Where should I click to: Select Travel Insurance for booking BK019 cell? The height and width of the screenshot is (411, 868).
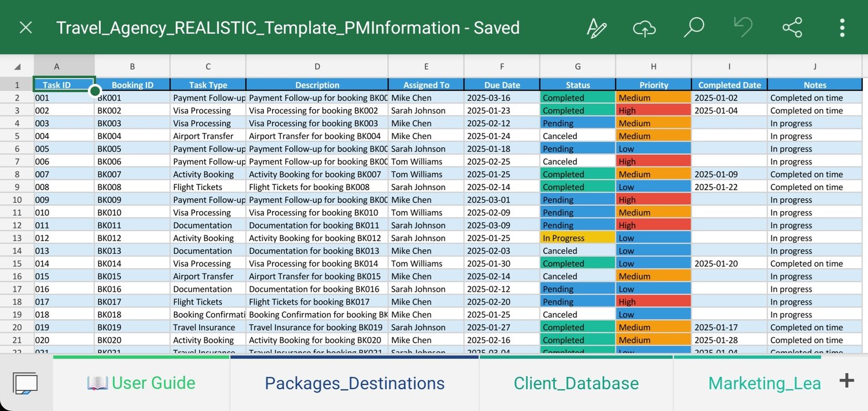pos(317,327)
